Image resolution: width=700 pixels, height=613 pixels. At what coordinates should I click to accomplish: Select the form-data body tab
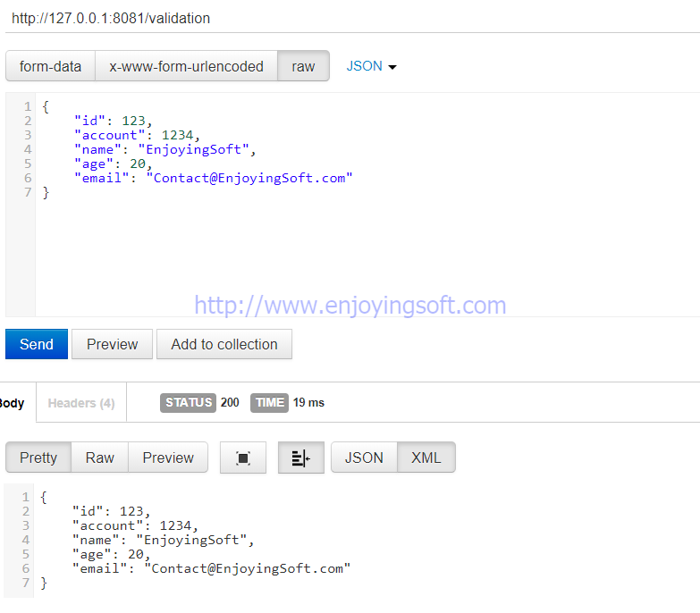point(50,66)
